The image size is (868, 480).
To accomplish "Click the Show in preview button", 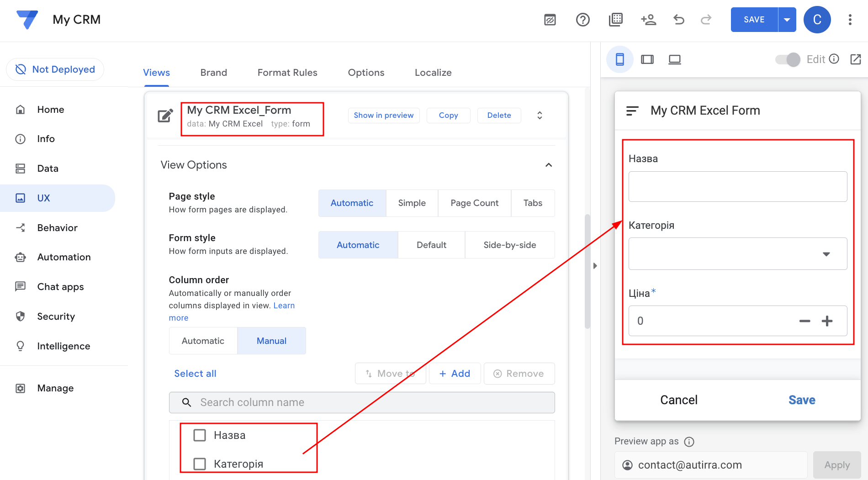I will tap(384, 116).
